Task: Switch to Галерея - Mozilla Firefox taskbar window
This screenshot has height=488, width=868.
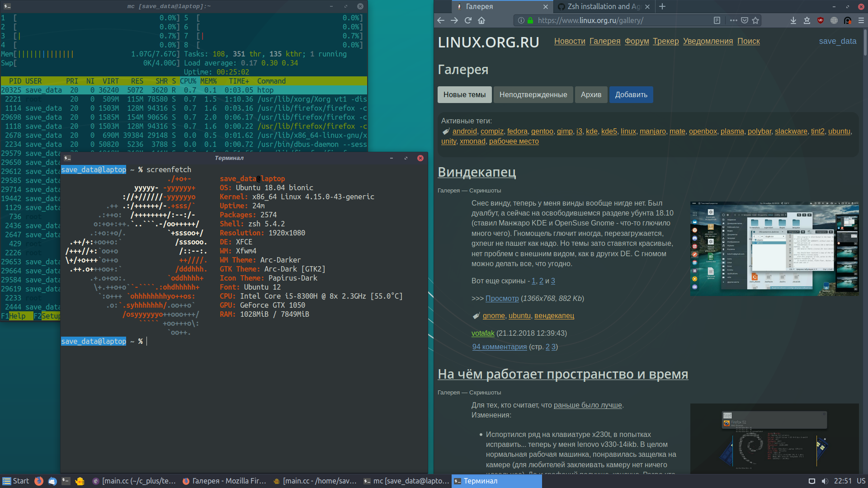Action: coord(225,481)
